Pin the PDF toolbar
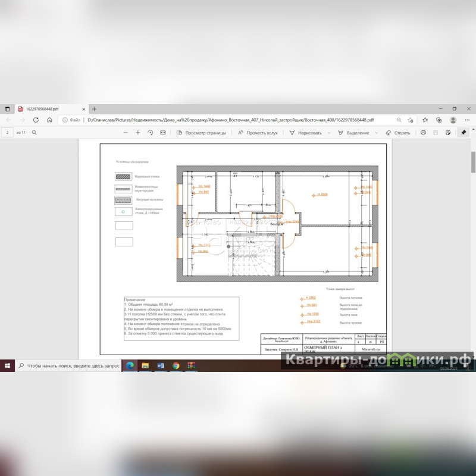 click(464, 133)
